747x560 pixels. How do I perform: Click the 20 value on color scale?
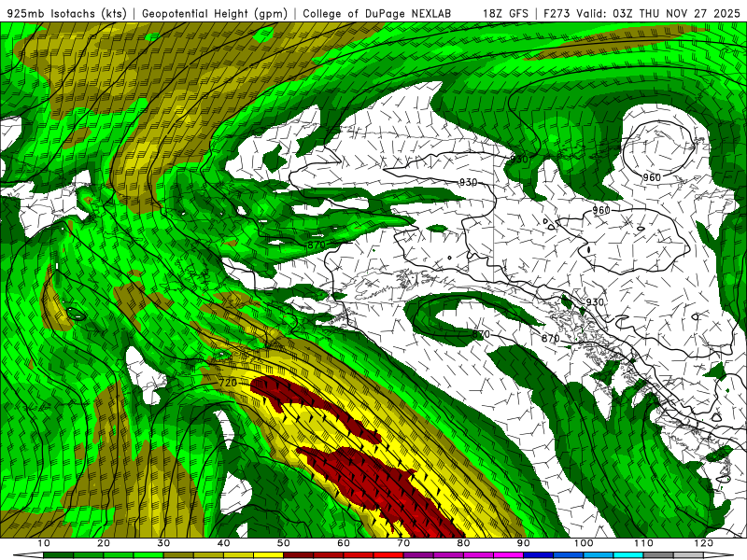(x=104, y=543)
